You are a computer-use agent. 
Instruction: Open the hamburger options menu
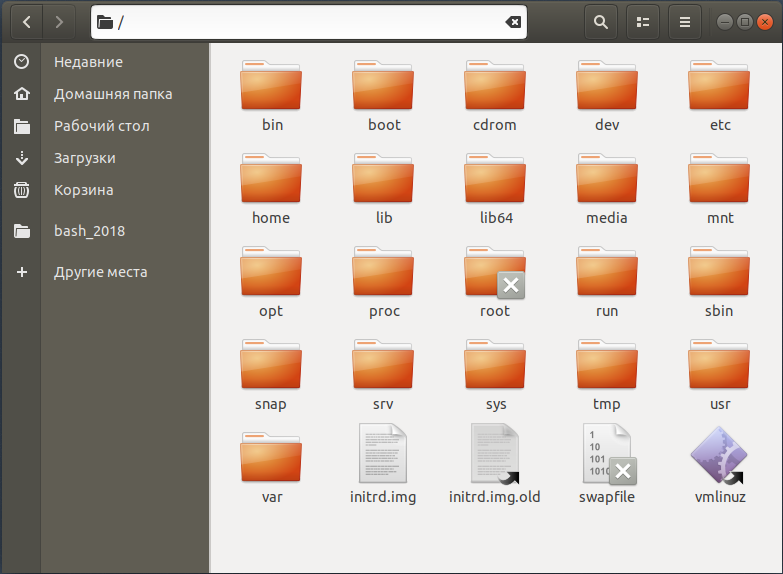pos(685,21)
